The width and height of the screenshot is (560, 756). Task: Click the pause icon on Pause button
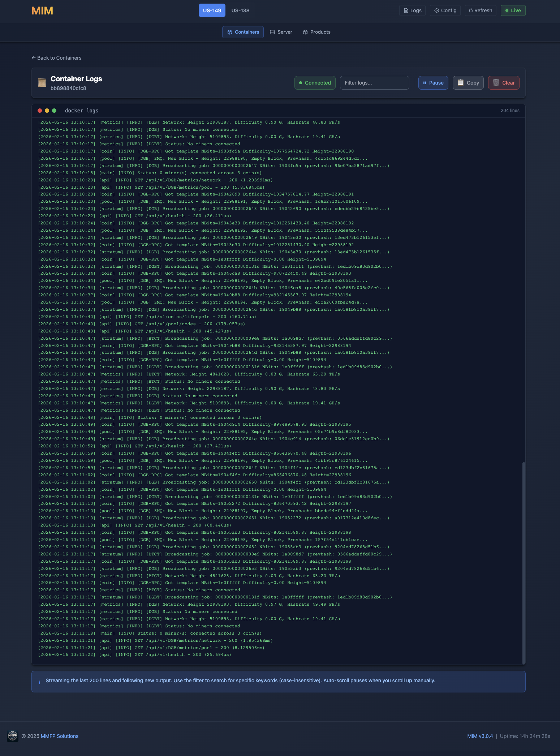coord(425,83)
